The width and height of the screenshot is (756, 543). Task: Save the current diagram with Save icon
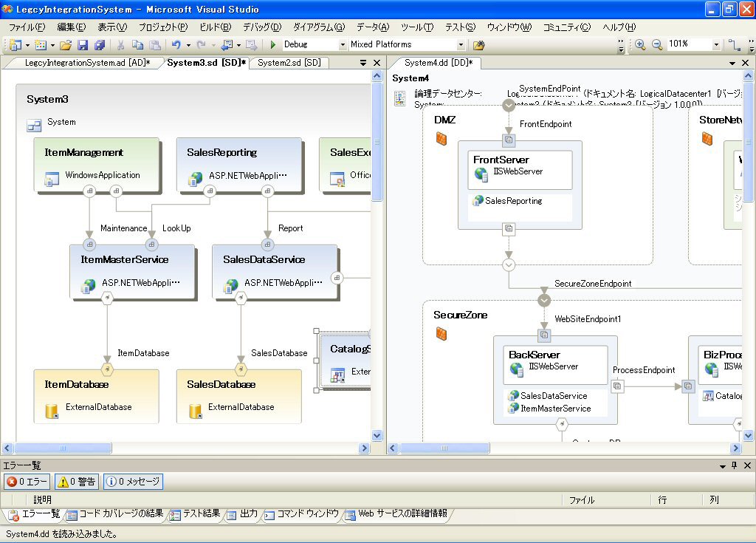[83, 45]
